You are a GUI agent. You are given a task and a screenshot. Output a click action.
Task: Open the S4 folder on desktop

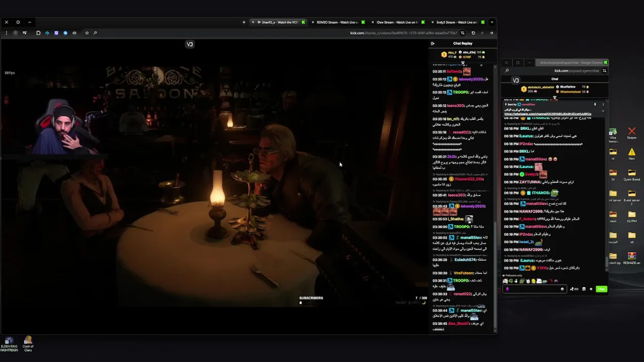click(x=613, y=174)
